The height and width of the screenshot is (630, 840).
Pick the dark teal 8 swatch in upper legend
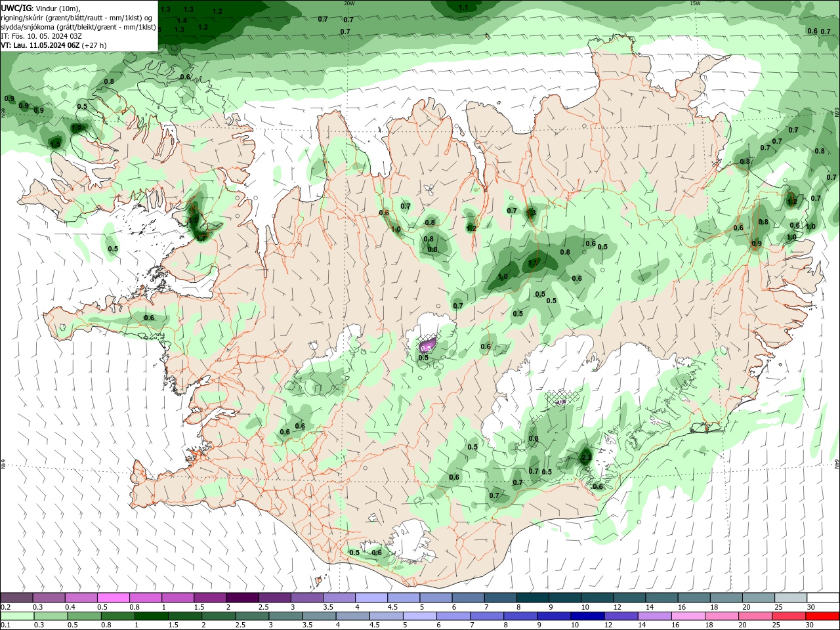(x=533, y=598)
